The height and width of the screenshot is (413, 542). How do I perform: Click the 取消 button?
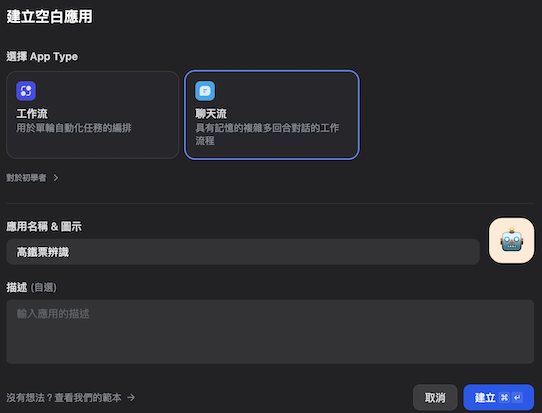[435, 397]
